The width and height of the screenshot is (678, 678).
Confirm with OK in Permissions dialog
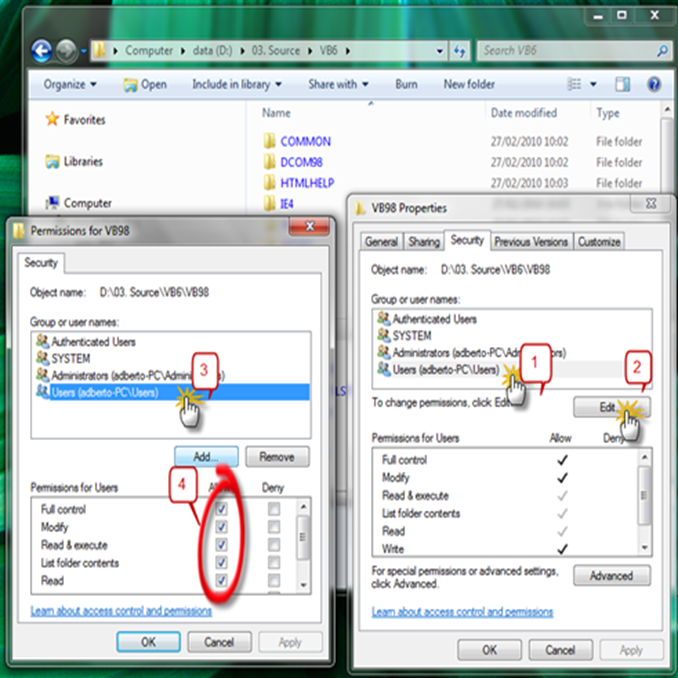pos(148,642)
